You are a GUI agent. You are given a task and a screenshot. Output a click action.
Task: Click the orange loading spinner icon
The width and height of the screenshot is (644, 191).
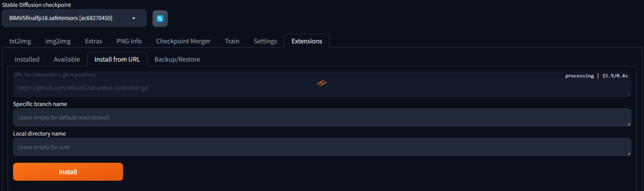[x=322, y=83]
